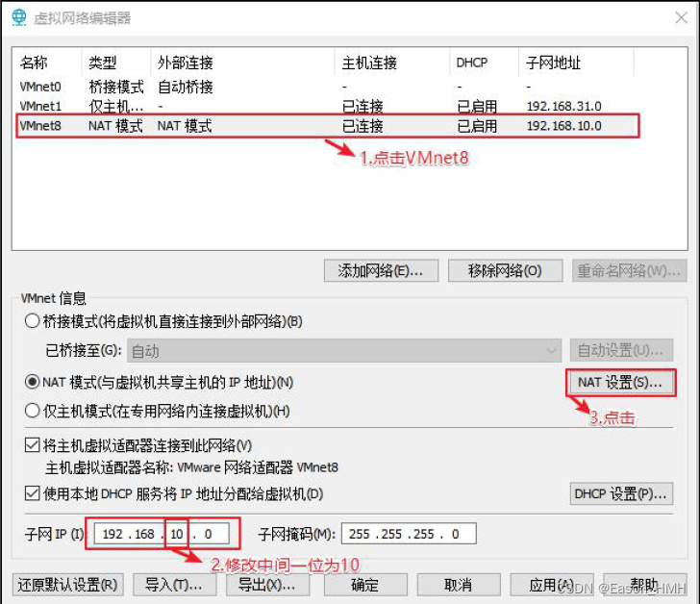Click the globe app icon in title bar
This screenshot has height=604, width=700.
pyautogui.click(x=19, y=17)
